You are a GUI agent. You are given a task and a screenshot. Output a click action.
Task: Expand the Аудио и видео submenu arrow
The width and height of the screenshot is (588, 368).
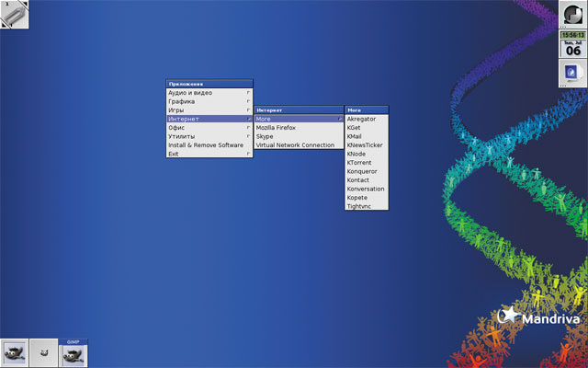(x=248, y=92)
